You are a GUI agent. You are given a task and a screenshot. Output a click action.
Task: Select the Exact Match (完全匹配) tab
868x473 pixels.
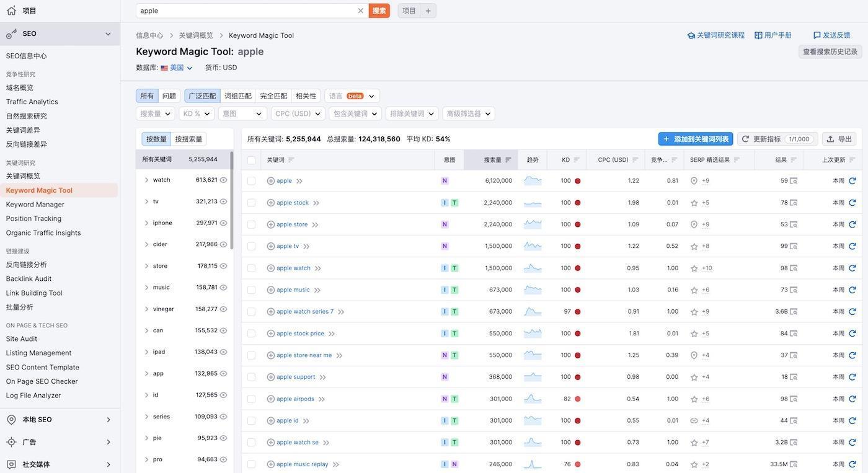[274, 96]
